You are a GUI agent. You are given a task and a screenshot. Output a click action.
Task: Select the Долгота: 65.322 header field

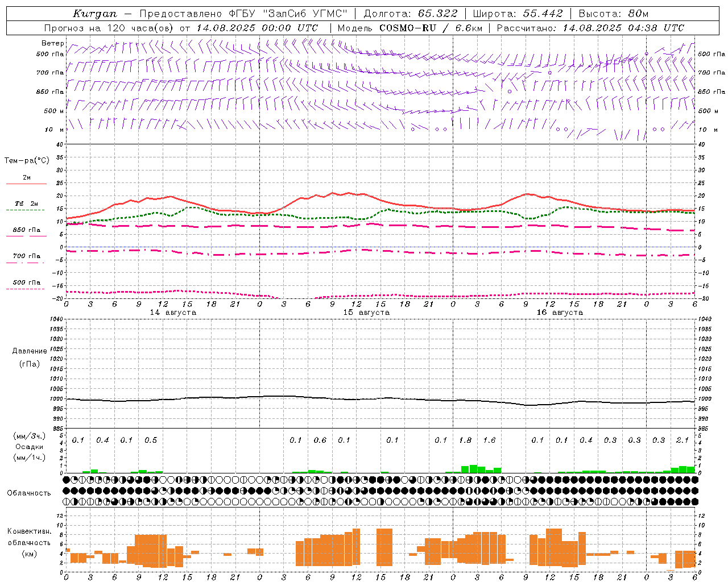point(410,14)
